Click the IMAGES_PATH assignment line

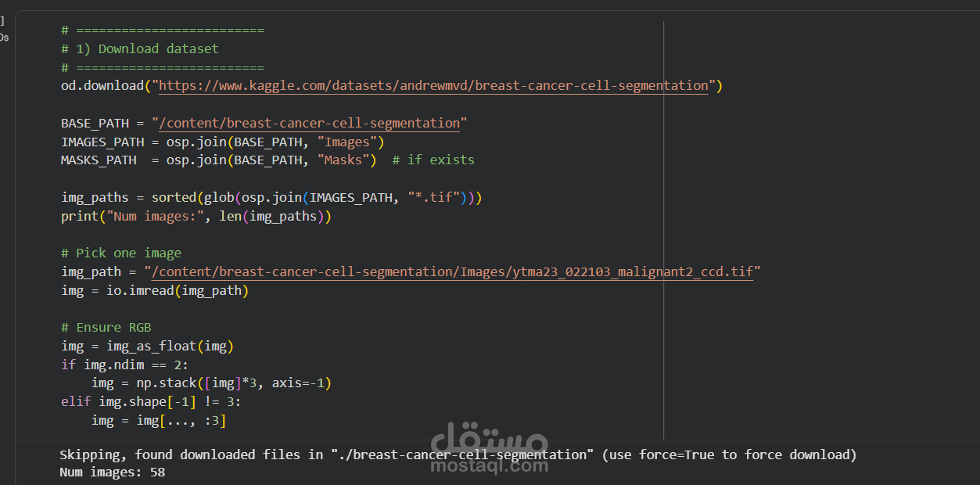coord(223,142)
